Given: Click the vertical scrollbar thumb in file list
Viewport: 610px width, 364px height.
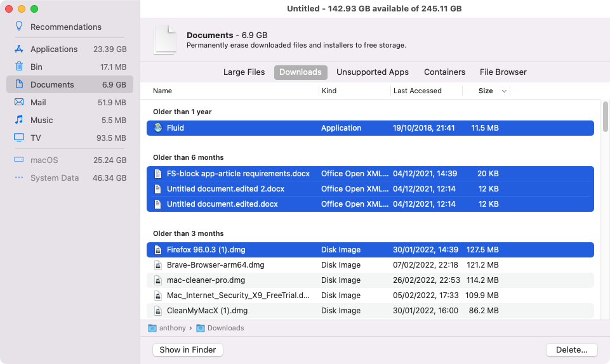Looking at the screenshot, I should [x=605, y=117].
